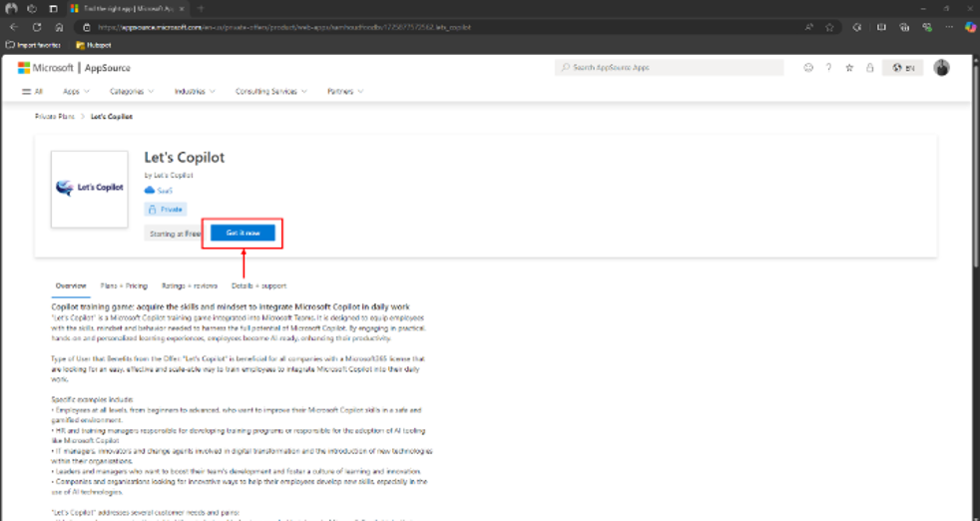Go to browser home page icon
Viewport: 980px width, 521px height.
point(59,27)
